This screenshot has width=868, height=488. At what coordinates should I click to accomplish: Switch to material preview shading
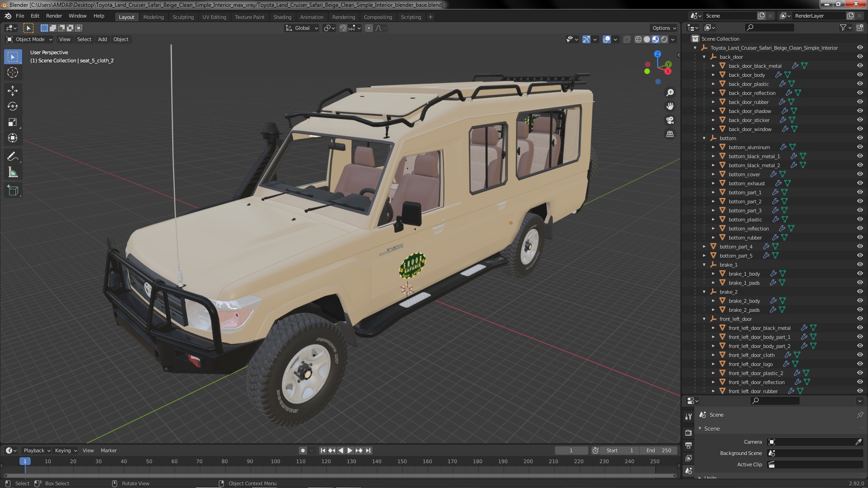click(656, 39)
